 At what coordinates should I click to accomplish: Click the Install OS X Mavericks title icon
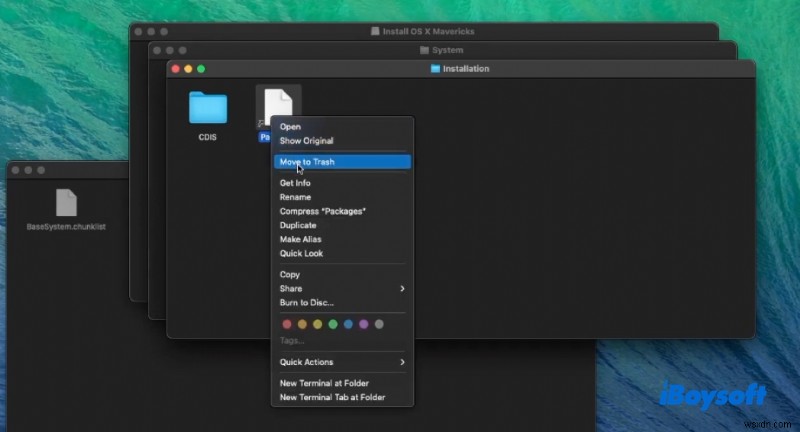click(x=375, y=31)
